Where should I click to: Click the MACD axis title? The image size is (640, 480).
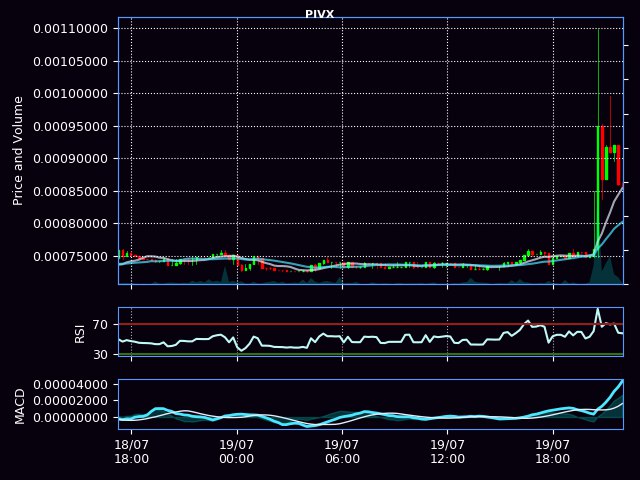coord(19,407)
